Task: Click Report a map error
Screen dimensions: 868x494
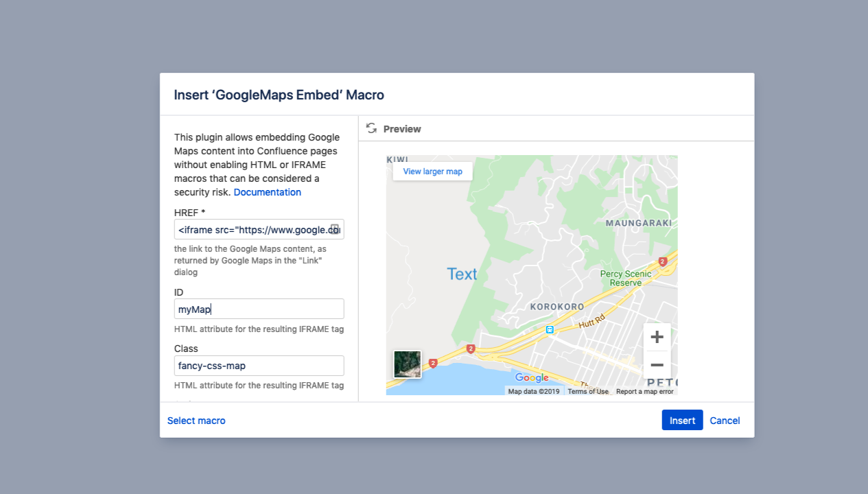Action: (x=644, y=392)
